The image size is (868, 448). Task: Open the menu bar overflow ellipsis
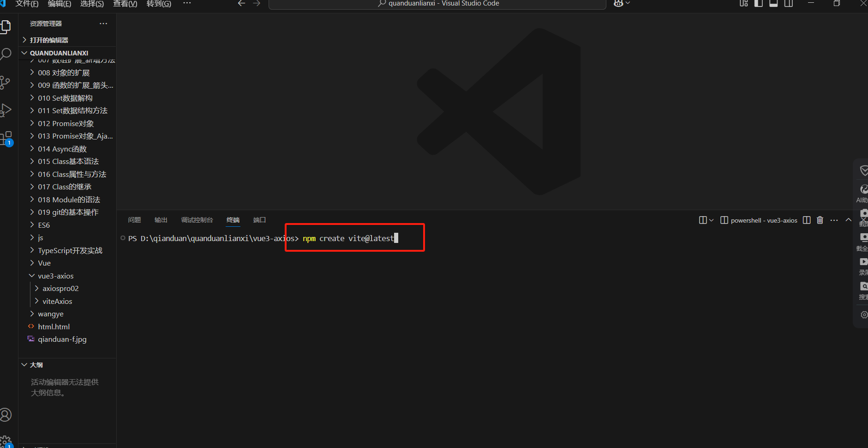tap(187, 3)
